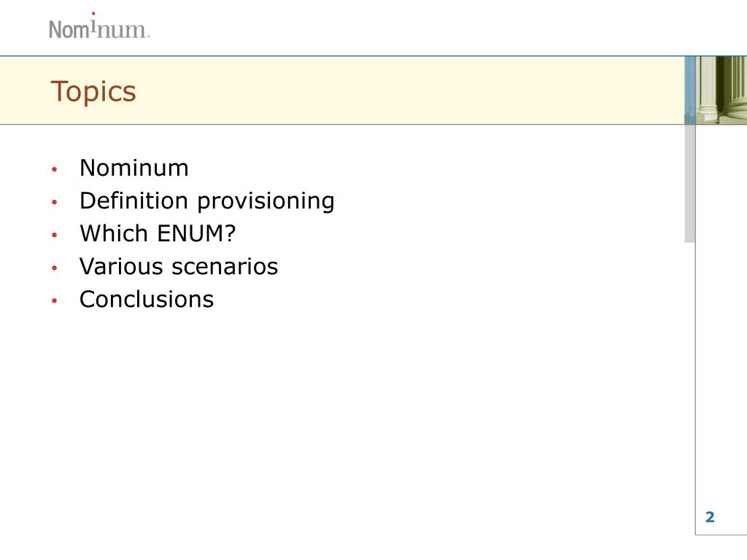Select the red bullet beside Nominum
747x560 pixels.
tap(54, 169)
